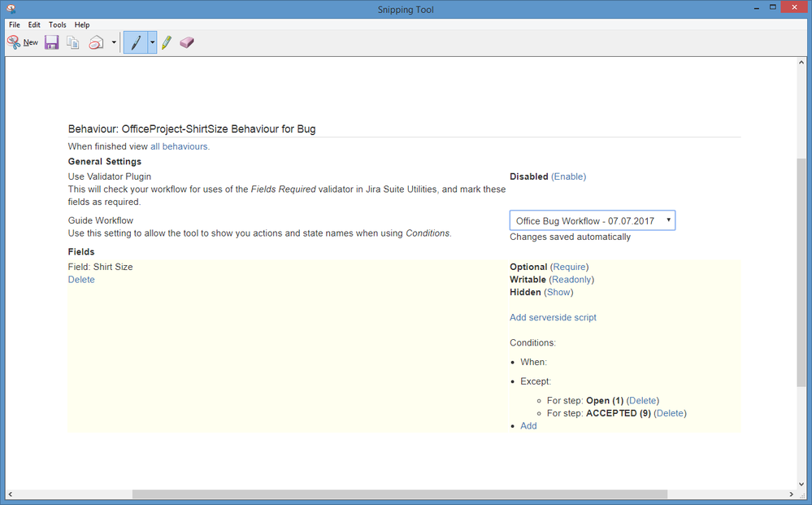Click the 'Except:' bullet text

(536, 381)
